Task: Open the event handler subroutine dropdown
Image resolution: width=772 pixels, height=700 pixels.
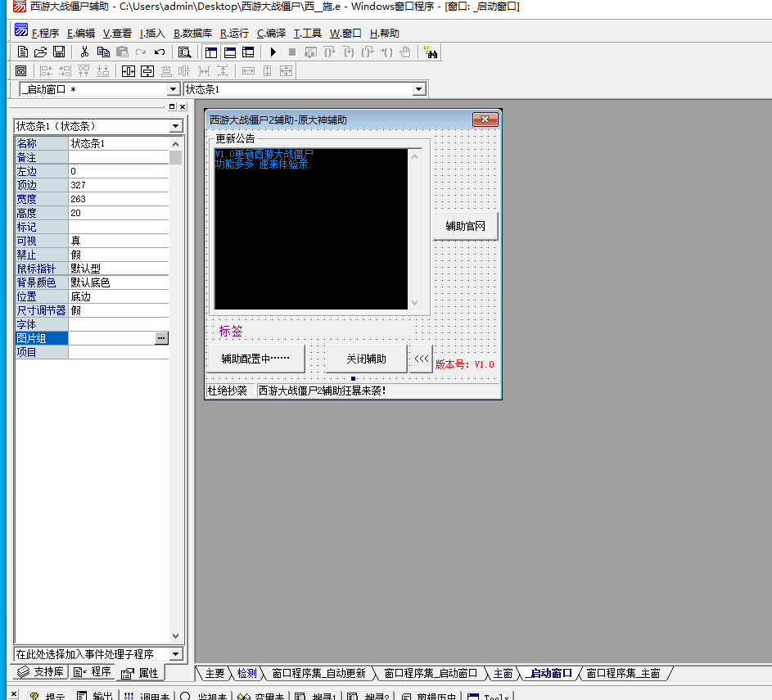Action: (176, 653)
